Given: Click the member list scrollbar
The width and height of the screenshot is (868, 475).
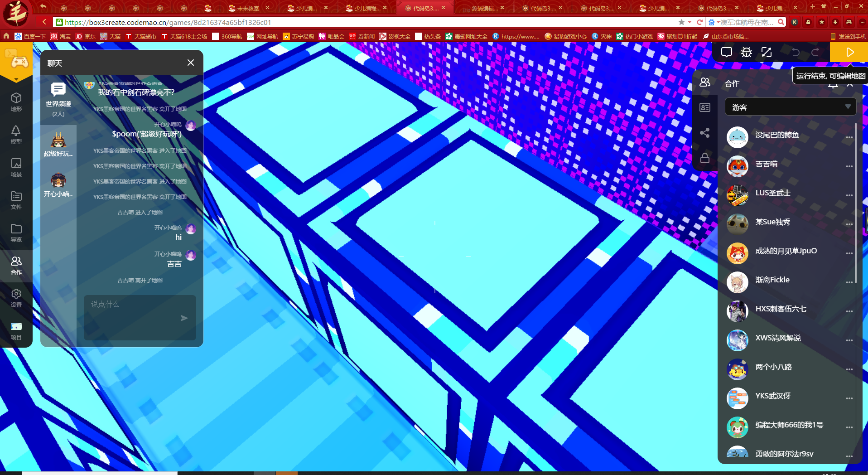Looking at the screenshot, I should 855,203.
